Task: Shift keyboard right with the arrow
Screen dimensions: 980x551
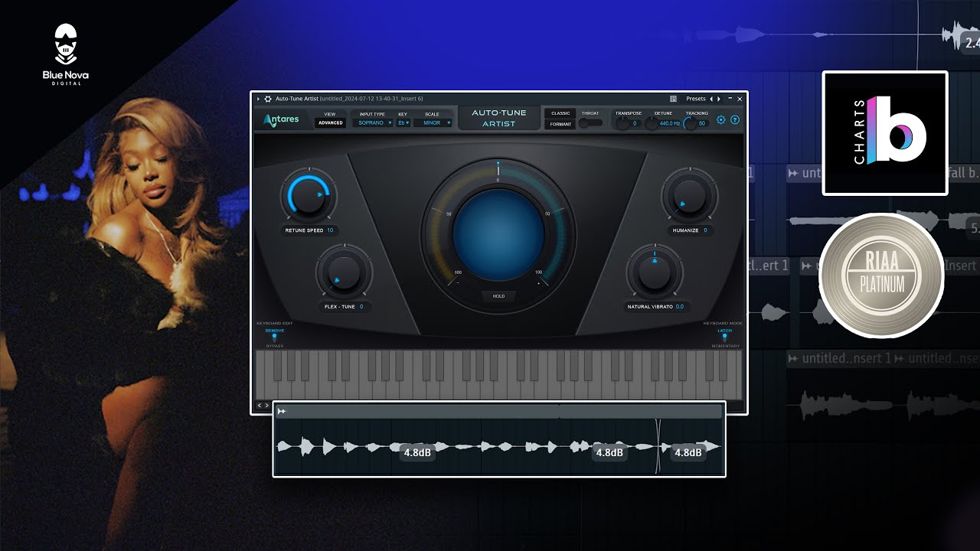Action: click(x=267, y=406)
